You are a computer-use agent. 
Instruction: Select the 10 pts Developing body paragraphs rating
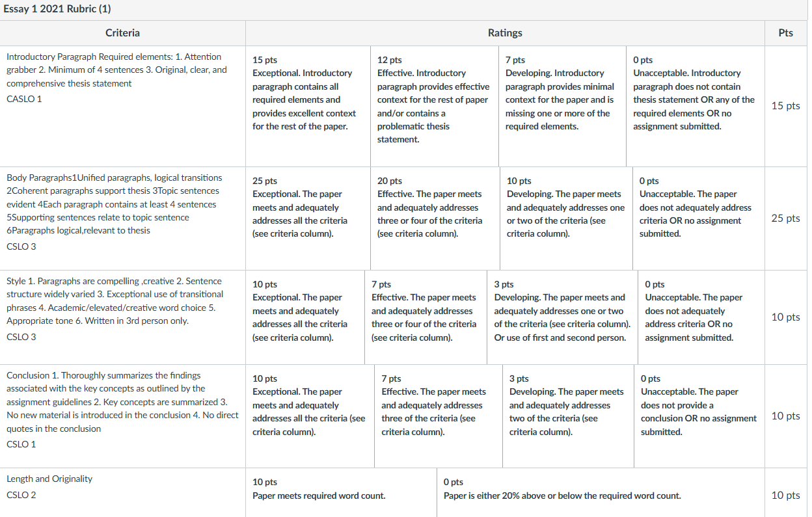566,218
